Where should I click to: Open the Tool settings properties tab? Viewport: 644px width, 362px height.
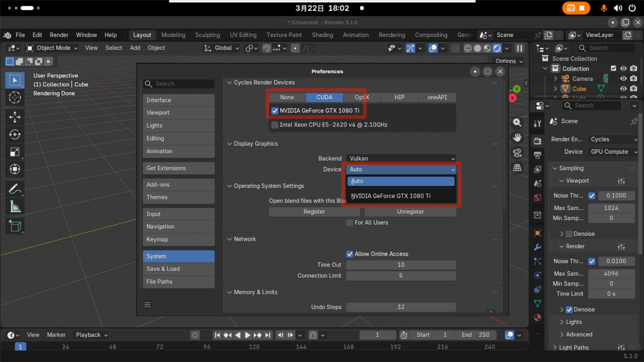click(537, 123)
